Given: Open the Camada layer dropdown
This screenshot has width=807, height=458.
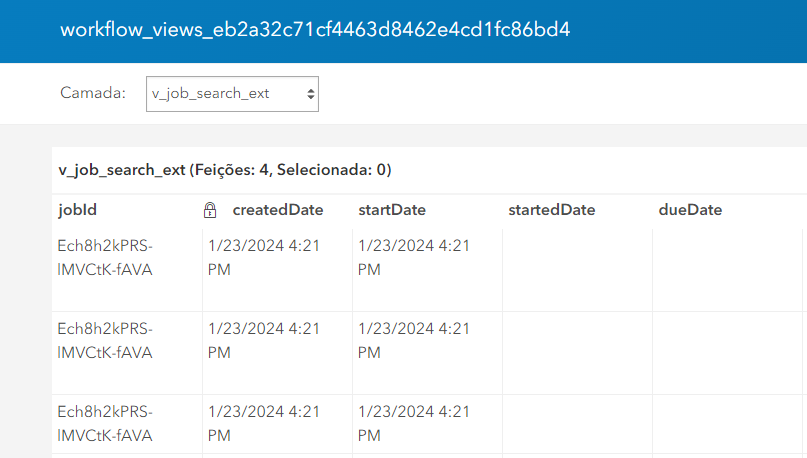Looking at the screenshot, I should [232, 94].
